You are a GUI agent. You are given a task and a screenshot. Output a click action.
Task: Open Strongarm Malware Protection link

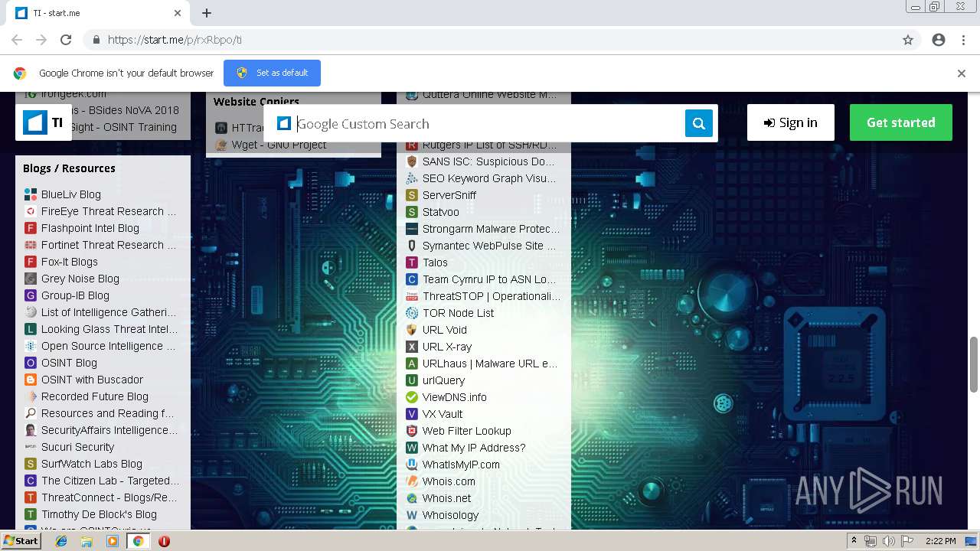(491, 229)
